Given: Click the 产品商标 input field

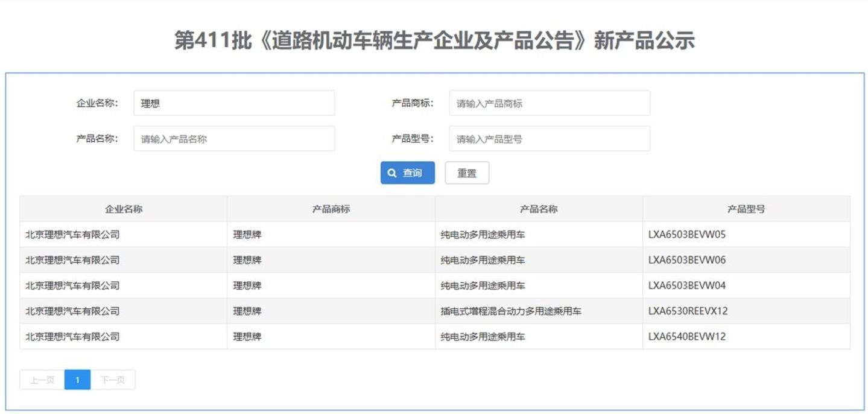Looking at the screenshot, I should click(550, 103).
